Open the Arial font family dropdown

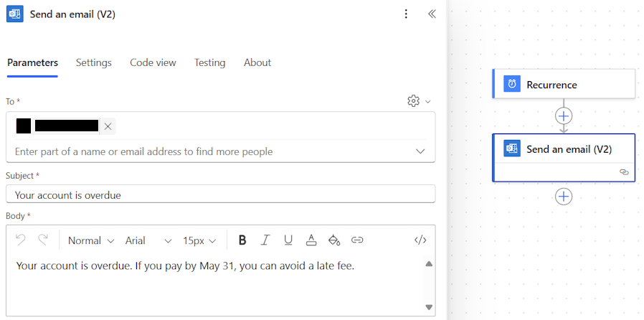[148, 241]
